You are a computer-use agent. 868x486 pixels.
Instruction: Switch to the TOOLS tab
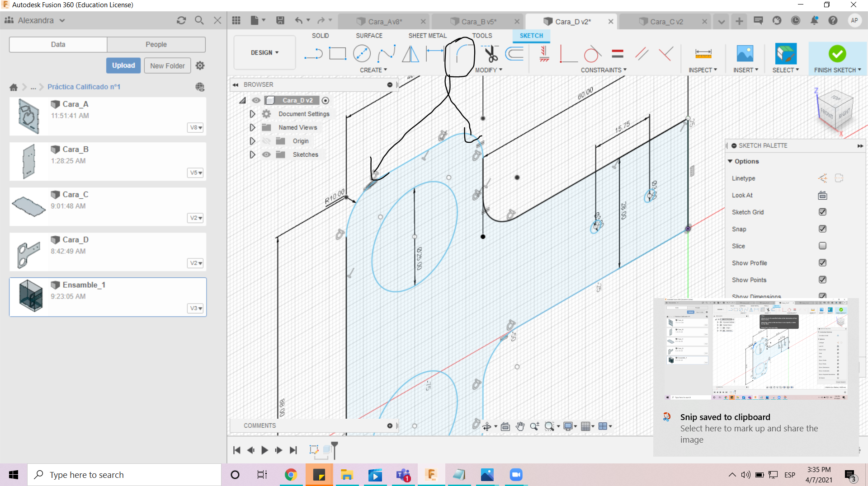point(482,36)
